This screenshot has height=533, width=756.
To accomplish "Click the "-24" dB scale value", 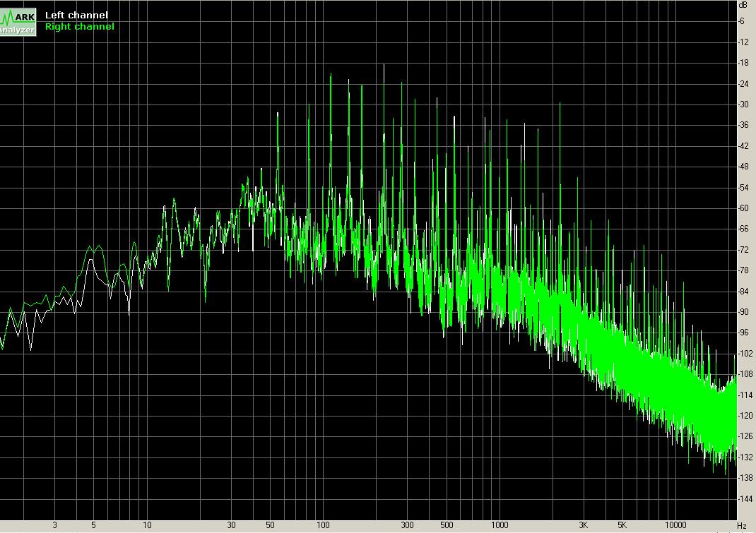I will (743, 84).
